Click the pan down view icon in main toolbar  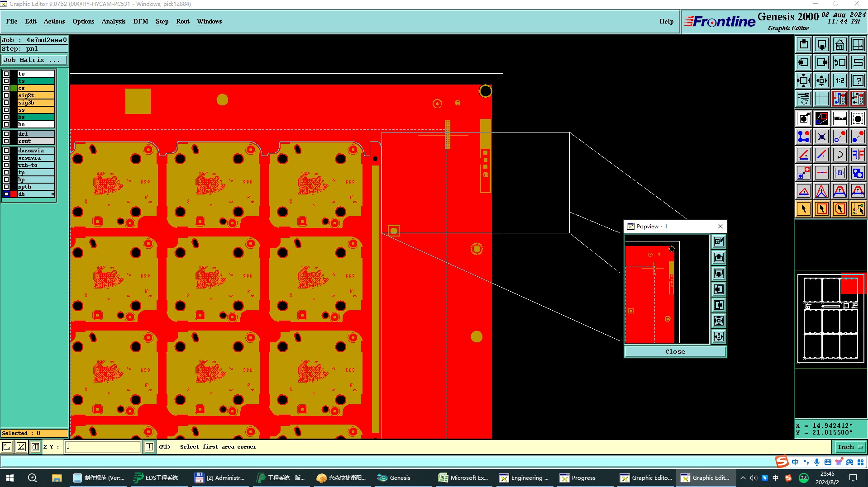[x=822, y=44]
